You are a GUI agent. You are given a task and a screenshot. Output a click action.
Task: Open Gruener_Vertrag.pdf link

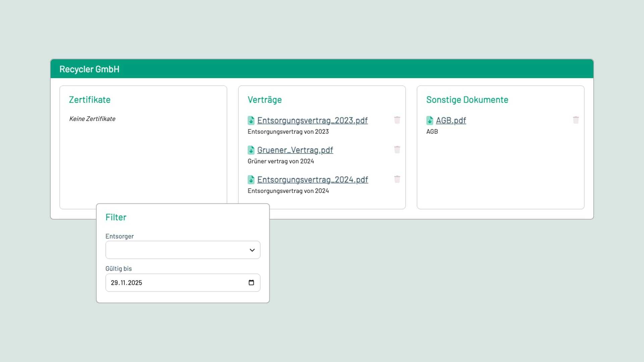coord(295,150)
